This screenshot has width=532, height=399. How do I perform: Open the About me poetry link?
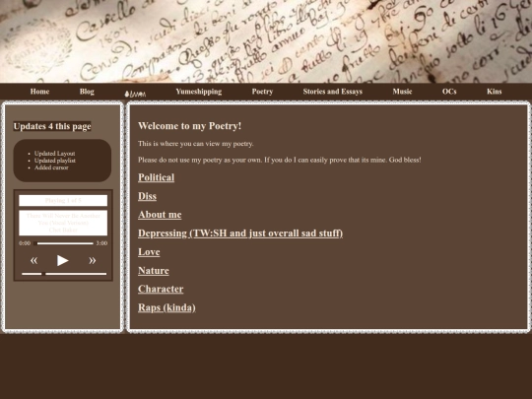pyautogui.click(x=160, y=215)
